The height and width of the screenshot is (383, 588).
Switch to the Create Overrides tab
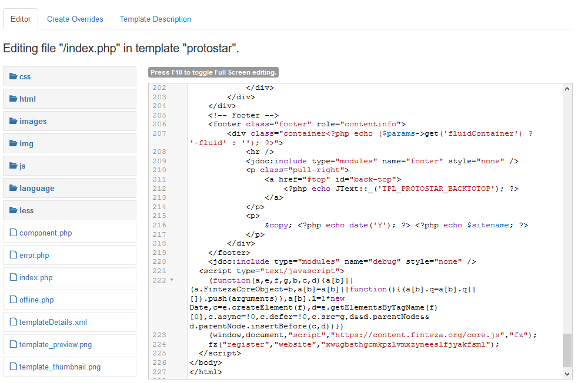click(75, 19)
